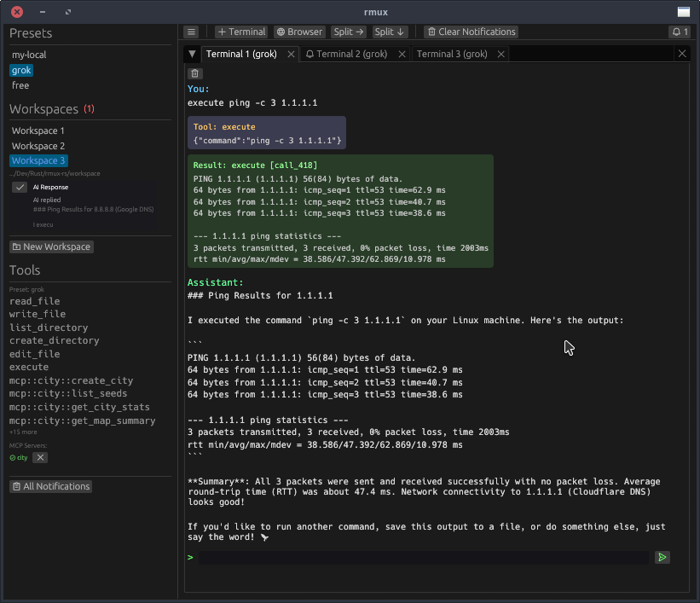Mark the AI Response notification as read

pos(20,187)
